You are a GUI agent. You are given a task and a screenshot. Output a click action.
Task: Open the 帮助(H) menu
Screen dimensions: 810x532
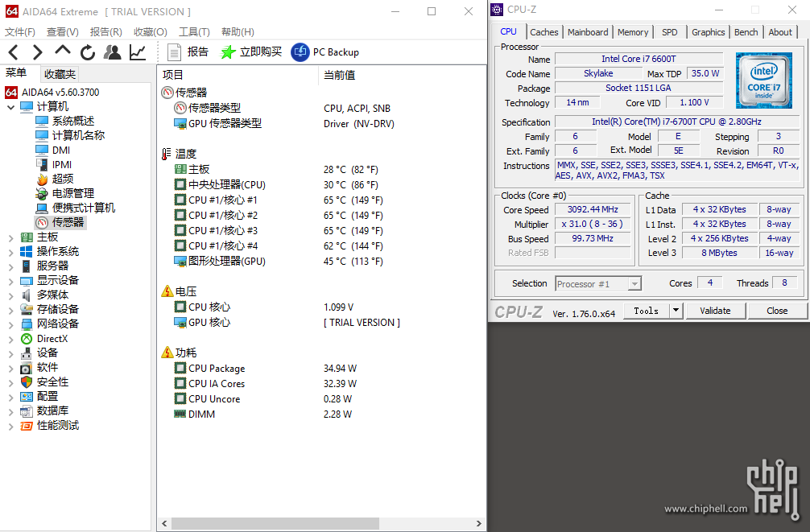point(238,32)
